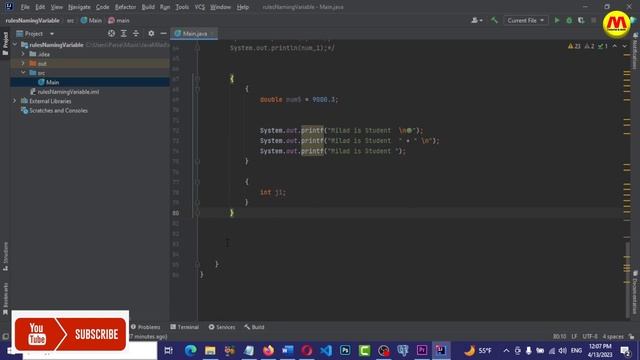This screenshot has width=640, height=360.
Task: Toggle the Bookmarks side tool window button
Action: pos(5,299)
